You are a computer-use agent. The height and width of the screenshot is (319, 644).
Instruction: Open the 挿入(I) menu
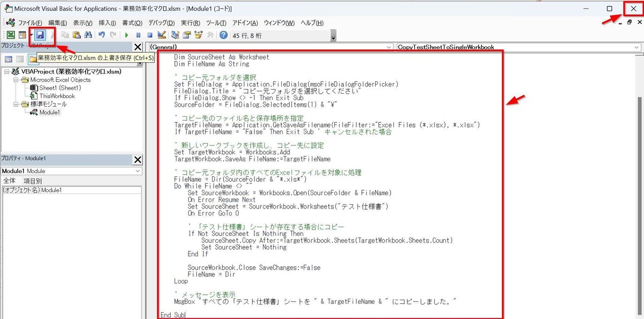pyautogui.click(x=107, y=23)
